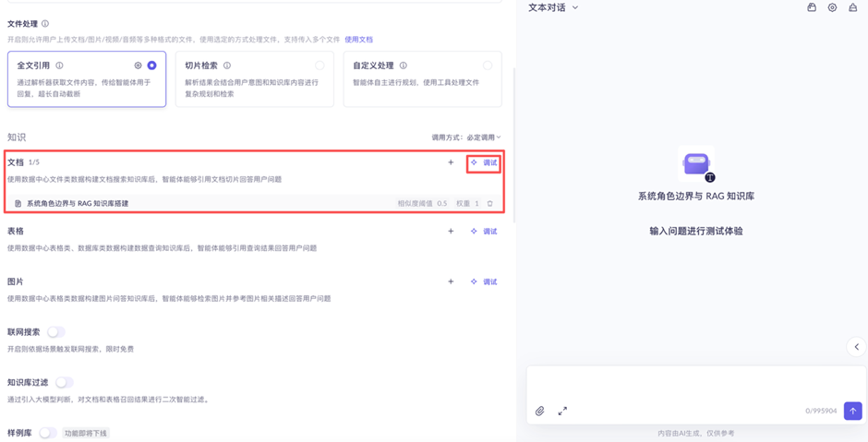Select the 自定义处理 card title
868x442 pixels.
[x=373, y=66]
